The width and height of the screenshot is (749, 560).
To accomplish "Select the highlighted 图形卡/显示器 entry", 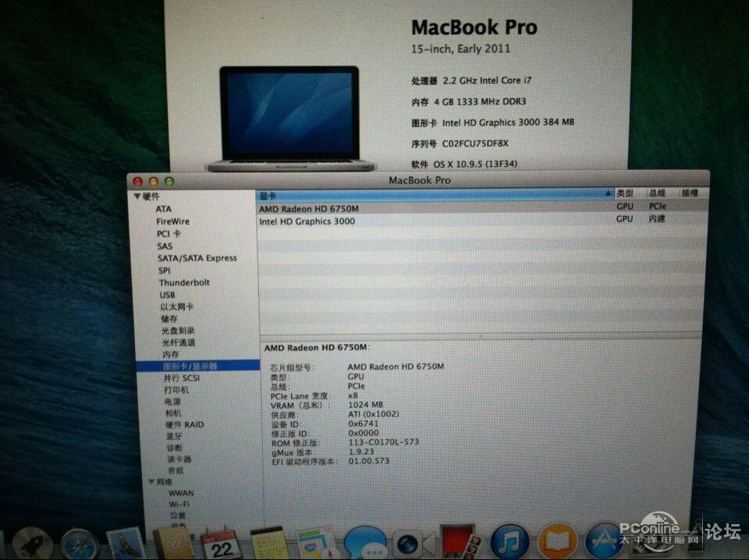I will [x=197, y=366].
